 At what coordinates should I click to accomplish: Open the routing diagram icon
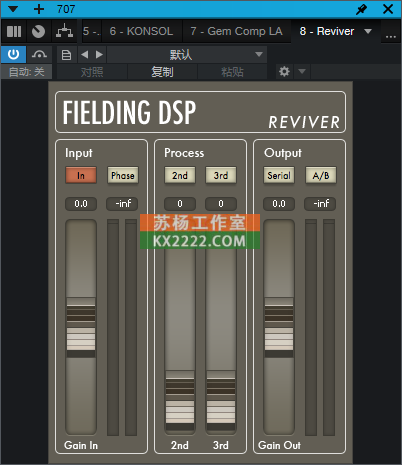pyautogui.click(x=64, y=32)
